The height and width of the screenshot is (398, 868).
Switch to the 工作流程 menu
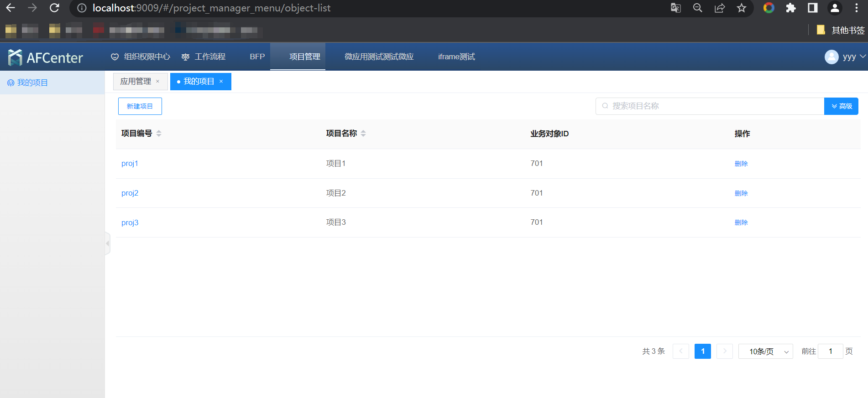click(204, 57)
